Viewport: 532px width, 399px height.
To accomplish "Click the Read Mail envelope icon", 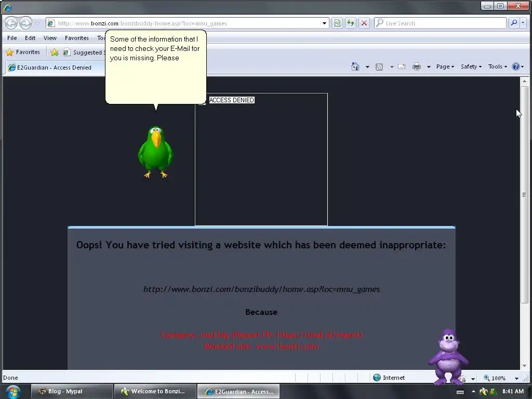I will coord(402,67).
